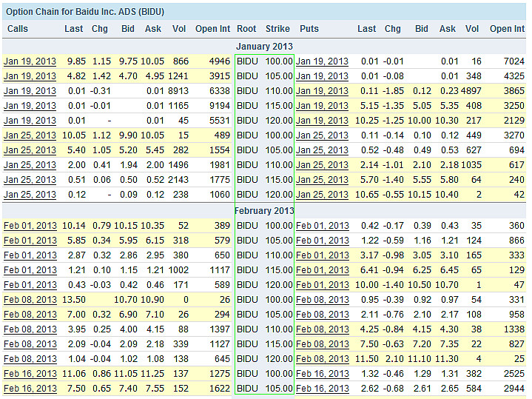Open the Feb 08, 2013 call with last 13.50
The image size is (532, 399).
(x=30, y=300)
